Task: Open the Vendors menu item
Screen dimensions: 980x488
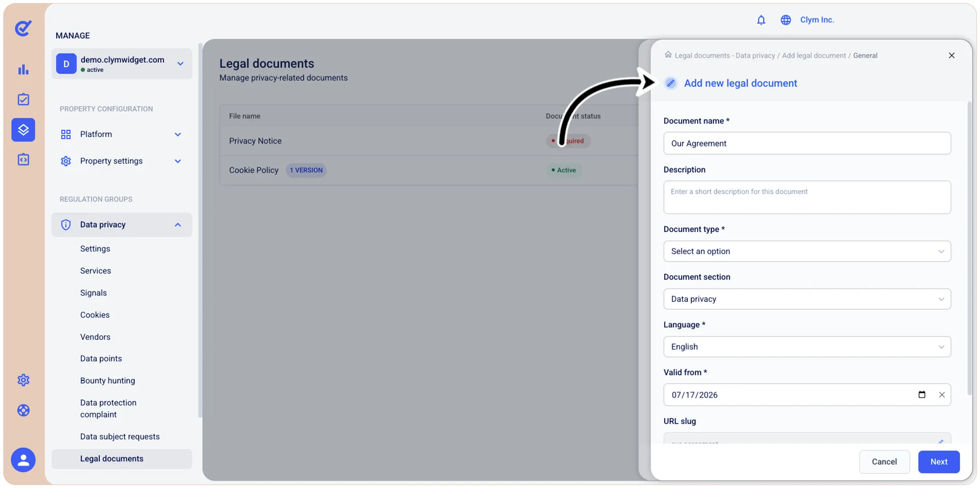Action: click(x=95, y=337)
